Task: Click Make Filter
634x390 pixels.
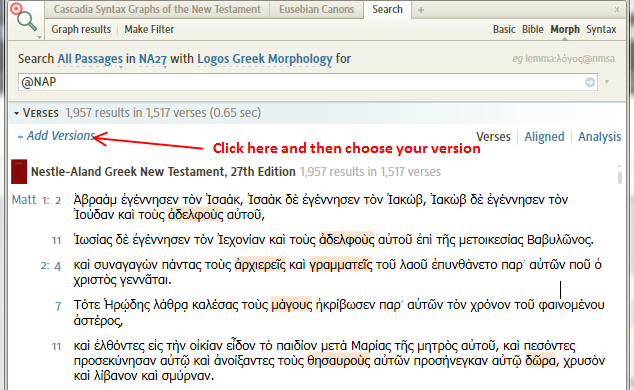Action: coord(149,29)
